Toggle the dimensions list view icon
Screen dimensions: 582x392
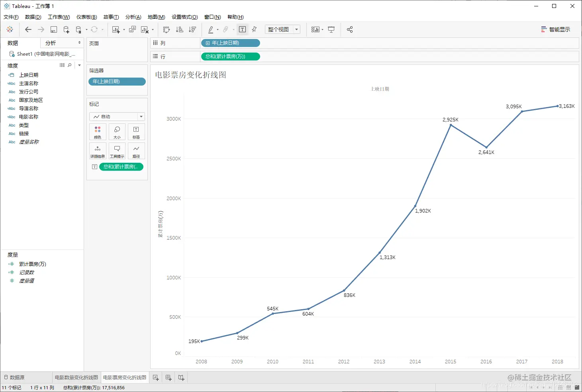click(x=62, y=65)
